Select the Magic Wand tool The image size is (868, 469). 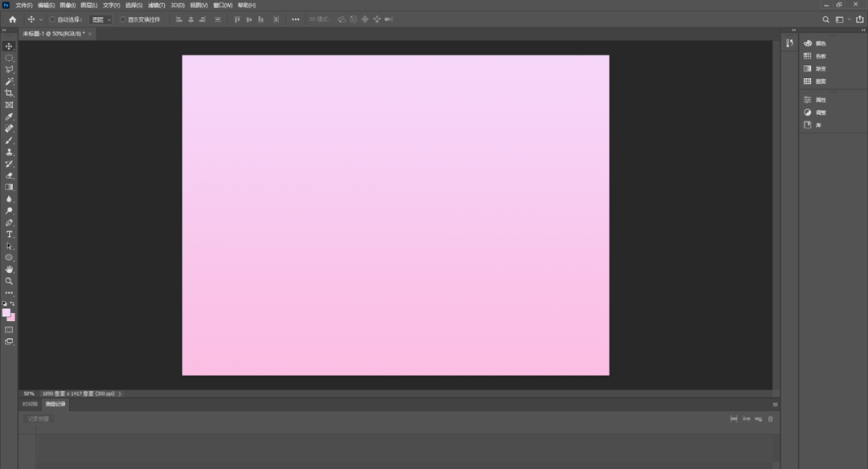point(10,82)
